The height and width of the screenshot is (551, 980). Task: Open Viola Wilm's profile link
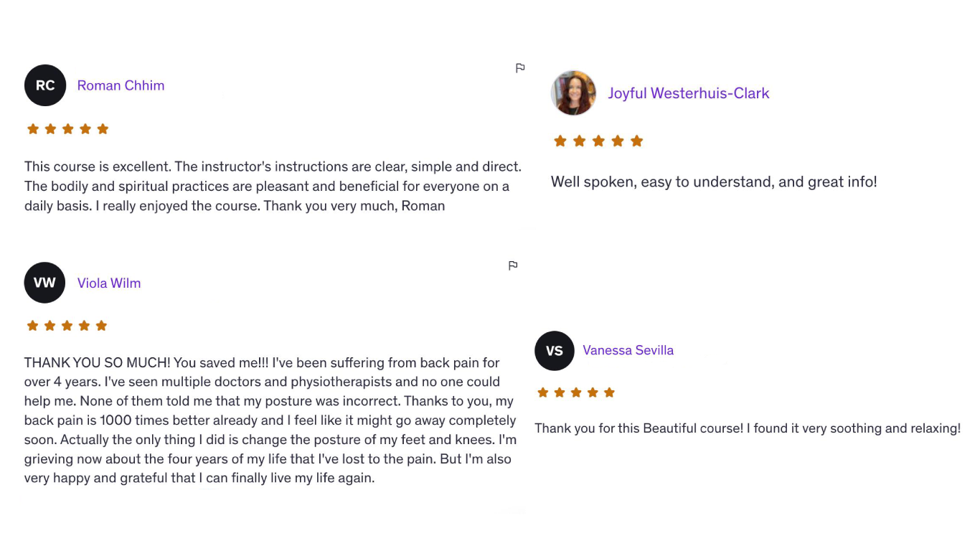point(109,283)
